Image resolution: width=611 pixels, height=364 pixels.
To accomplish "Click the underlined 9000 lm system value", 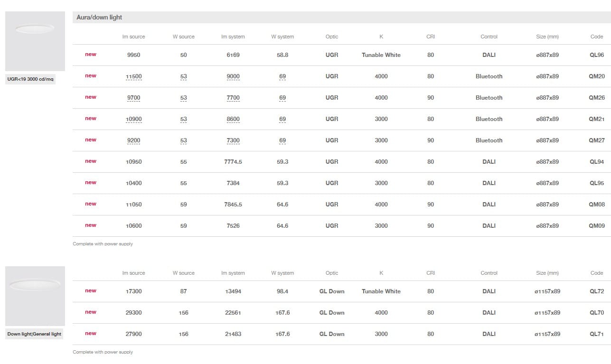I will [233, 76].
